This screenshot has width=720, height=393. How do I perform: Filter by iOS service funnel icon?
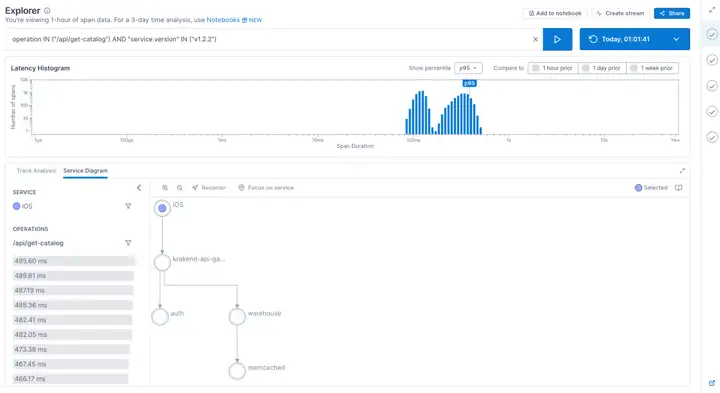click(128, 206)
